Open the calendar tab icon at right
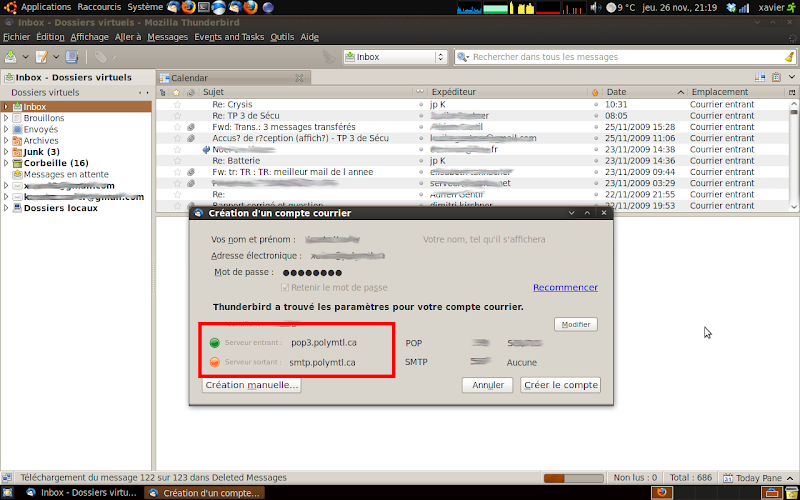Screen dimensions: 800x500 pos(760,77)
